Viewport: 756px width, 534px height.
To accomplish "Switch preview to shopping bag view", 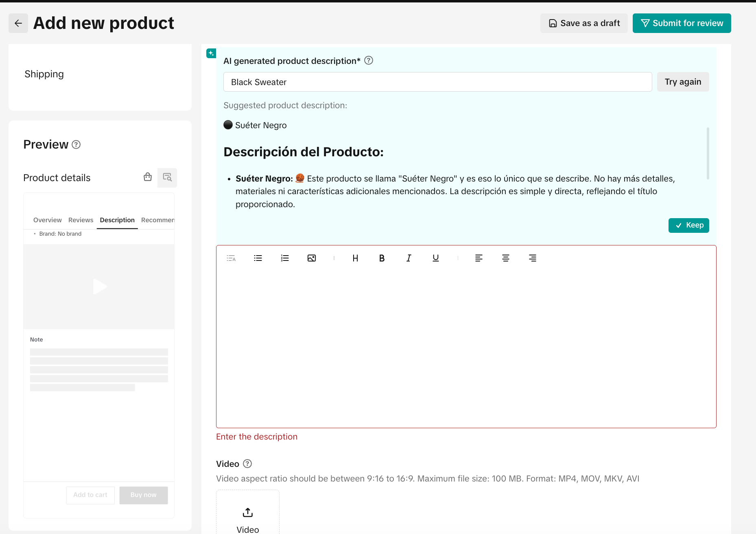I will coord(148,177).
